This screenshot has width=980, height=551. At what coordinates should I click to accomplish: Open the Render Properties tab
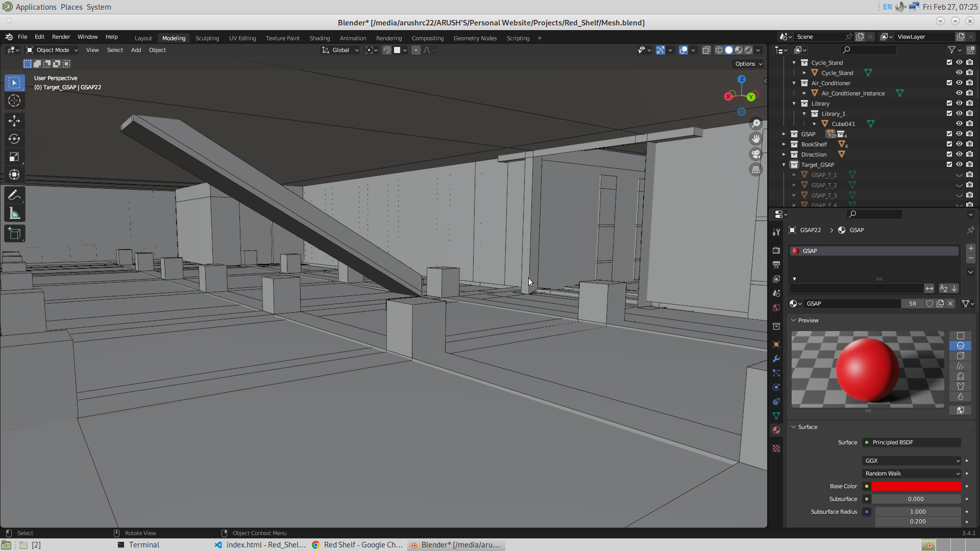point(776,250)
